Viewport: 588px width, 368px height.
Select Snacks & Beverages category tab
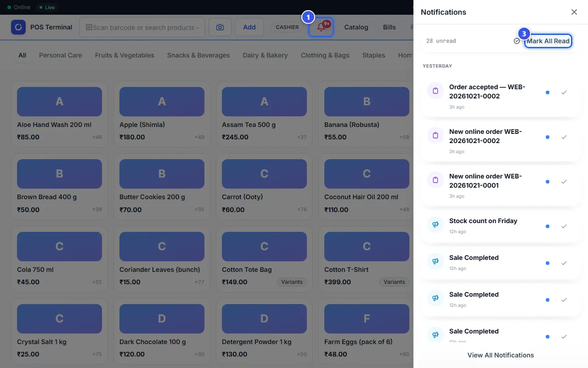pyautogui.click(x=198, y=55)
